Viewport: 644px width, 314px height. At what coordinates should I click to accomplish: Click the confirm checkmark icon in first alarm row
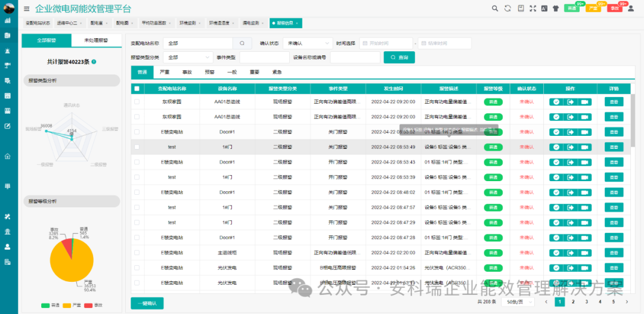tap(556, 102)
